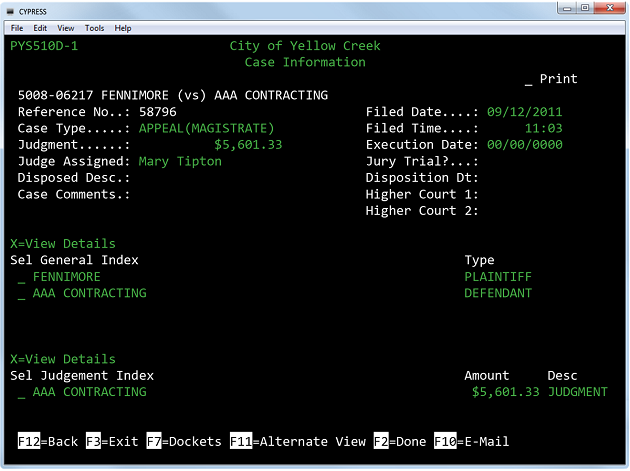This screenshot has height=471, width=630.
Task: Select AAA CONTRACTING judgement index entry field
Action: [21, 393]
